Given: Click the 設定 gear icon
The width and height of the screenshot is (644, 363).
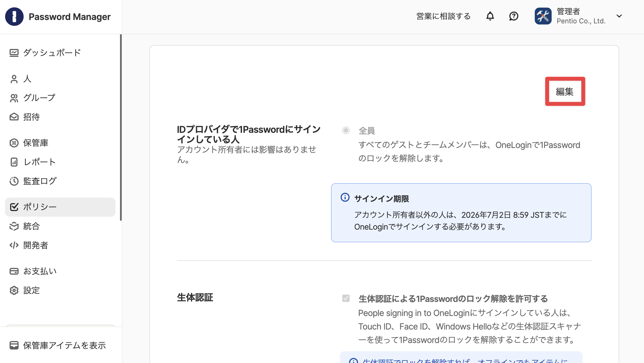Looking at the screenshot, I should [14, 290].
